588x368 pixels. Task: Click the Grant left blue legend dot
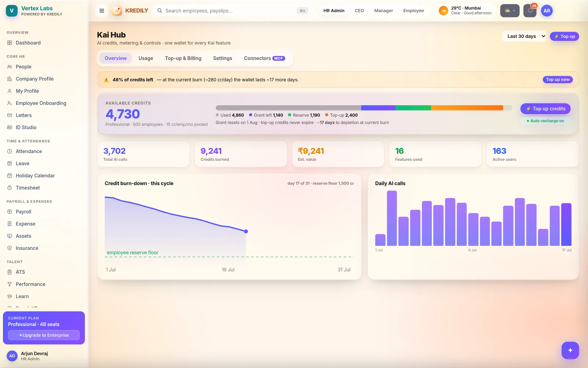tap(251, 115)
